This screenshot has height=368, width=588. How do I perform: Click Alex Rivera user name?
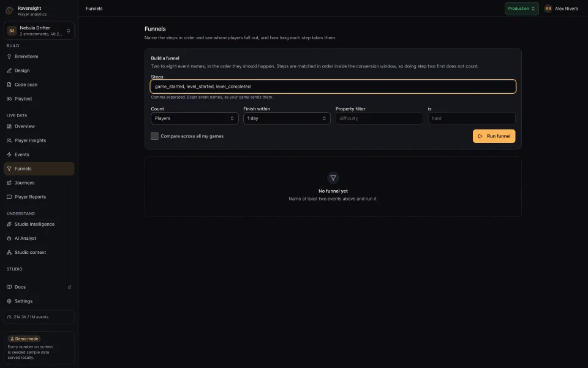[566, 8]
